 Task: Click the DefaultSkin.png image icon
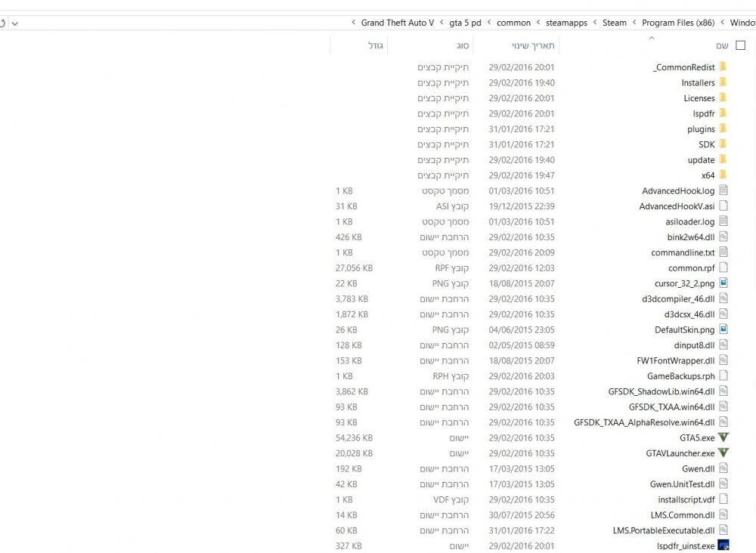tap(723, 329)
